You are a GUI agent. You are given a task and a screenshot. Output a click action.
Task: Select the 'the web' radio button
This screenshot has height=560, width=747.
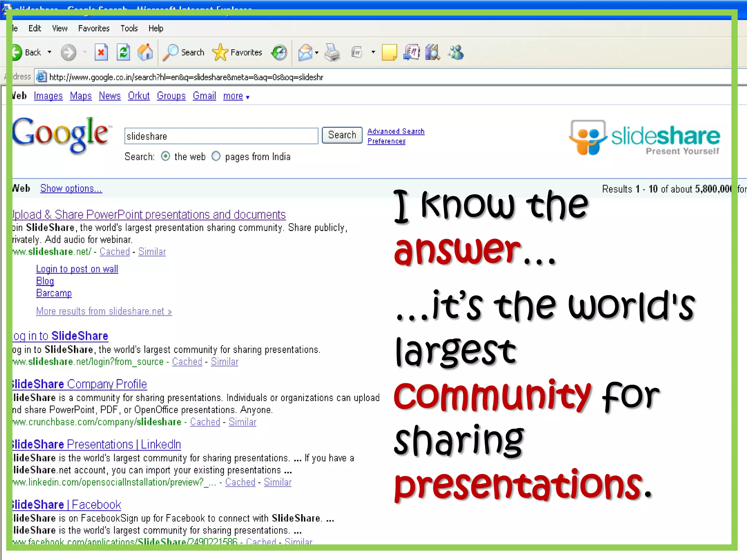tap(166, 156)
